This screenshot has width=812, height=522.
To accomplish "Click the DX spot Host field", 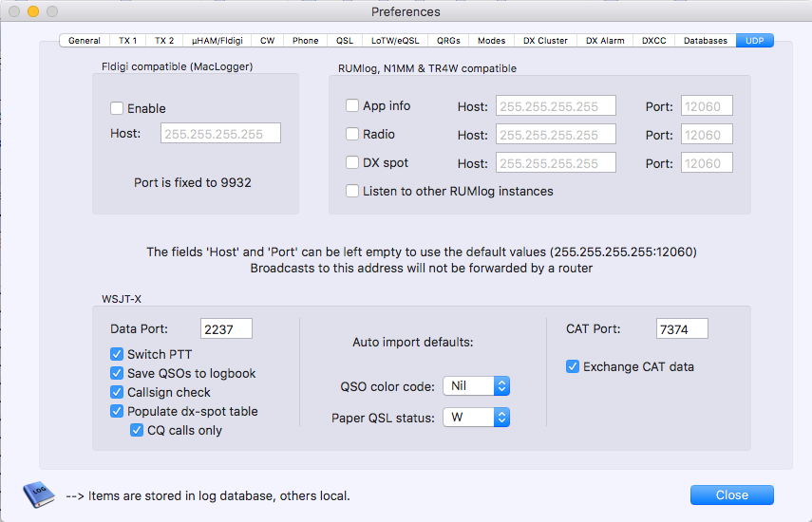I will pos(556,163).
